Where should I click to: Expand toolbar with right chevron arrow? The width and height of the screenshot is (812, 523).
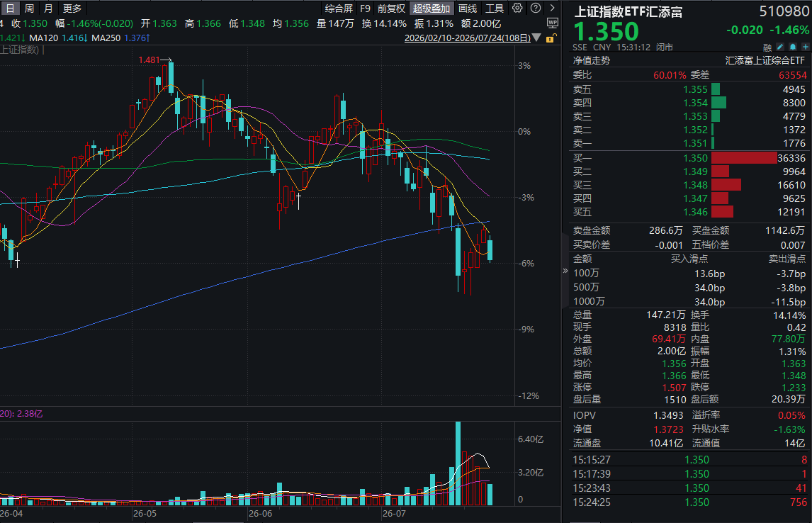coord(552,8)
